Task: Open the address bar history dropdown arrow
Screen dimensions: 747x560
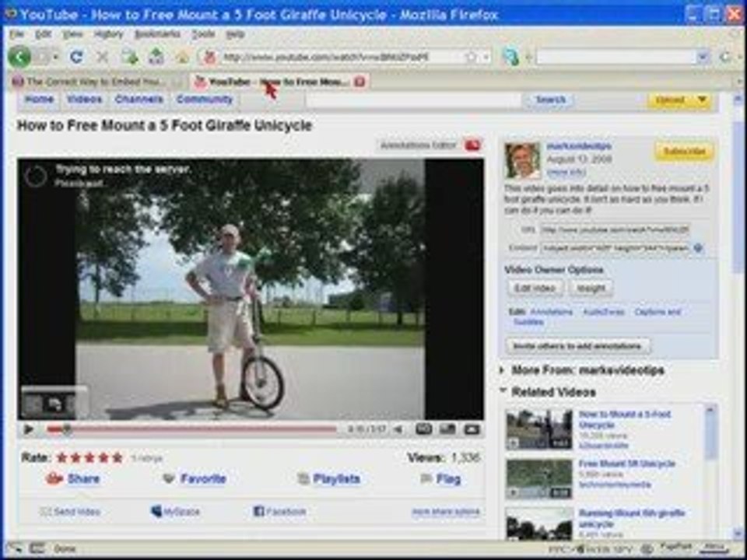Action: point(486,58)
